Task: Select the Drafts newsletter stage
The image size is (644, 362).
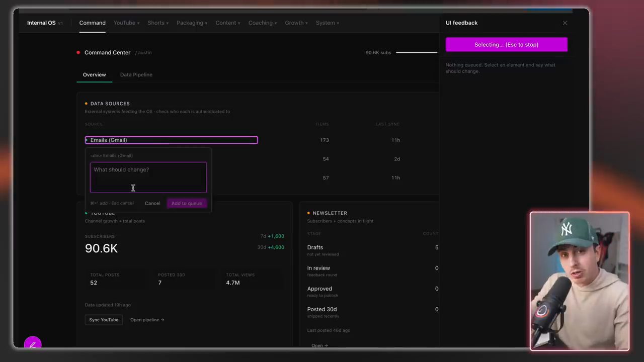Action: pos(373,250)
